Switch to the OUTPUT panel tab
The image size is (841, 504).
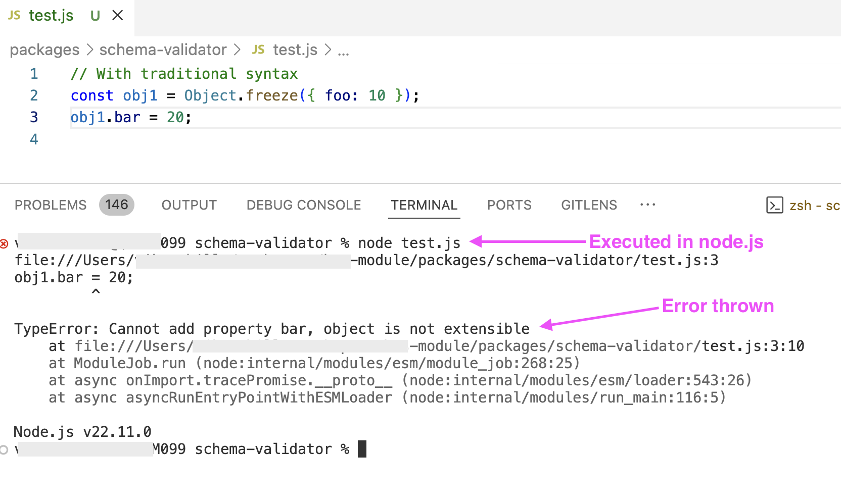click(x=189, y=205)
